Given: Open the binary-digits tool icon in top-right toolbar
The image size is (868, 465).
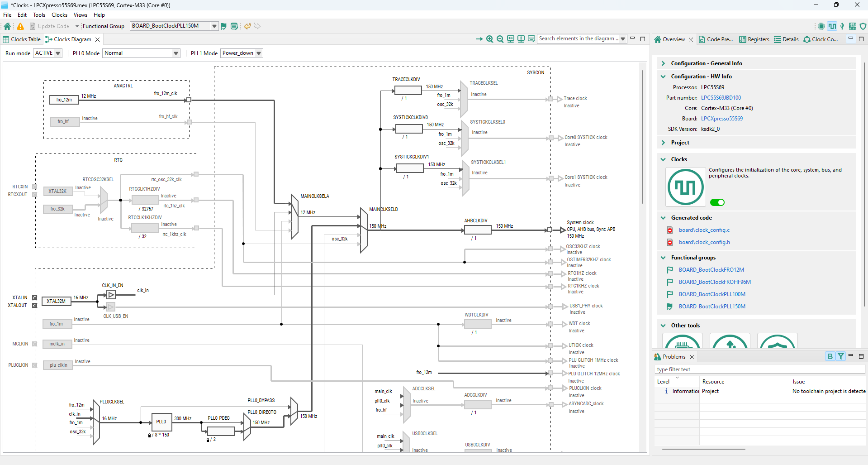Looking at the screenshot, I should click(853, 26).
